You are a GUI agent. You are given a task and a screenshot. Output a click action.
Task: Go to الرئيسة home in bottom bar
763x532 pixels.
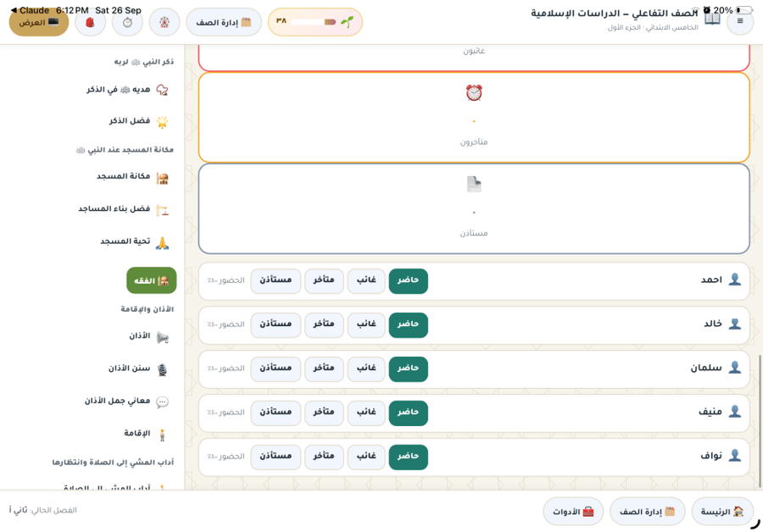(x=722, y=512)
